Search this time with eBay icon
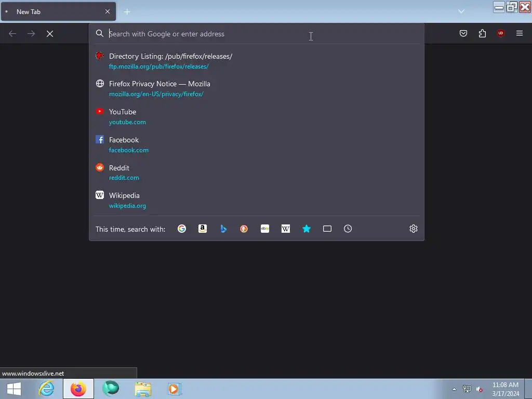 pos(265,229)
